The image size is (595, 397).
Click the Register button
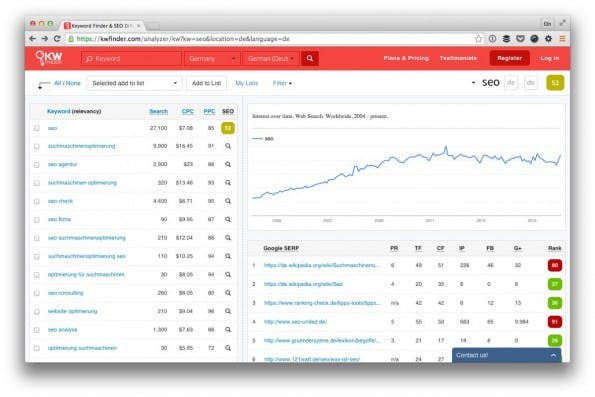click(509, 58)
